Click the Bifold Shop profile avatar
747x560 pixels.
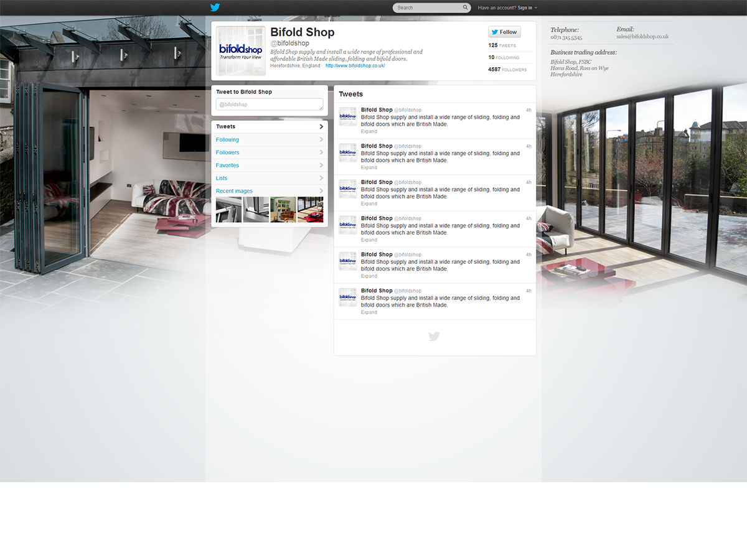point(240,50)
